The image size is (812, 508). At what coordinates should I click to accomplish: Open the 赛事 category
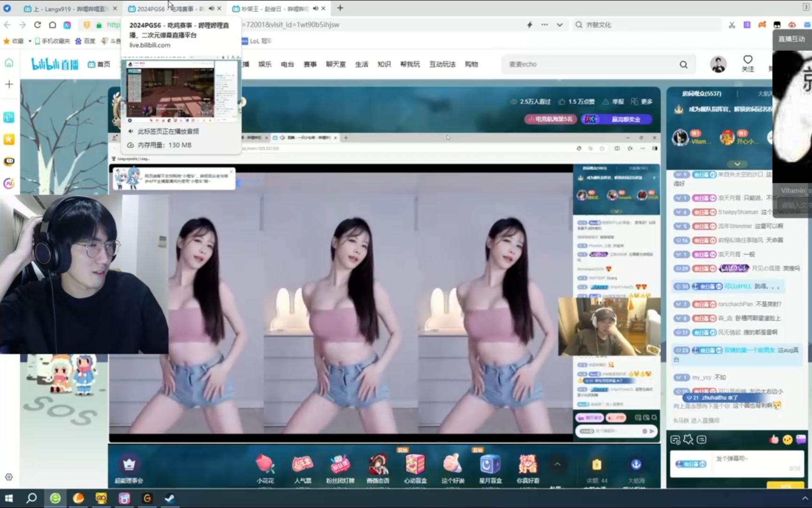310,64
